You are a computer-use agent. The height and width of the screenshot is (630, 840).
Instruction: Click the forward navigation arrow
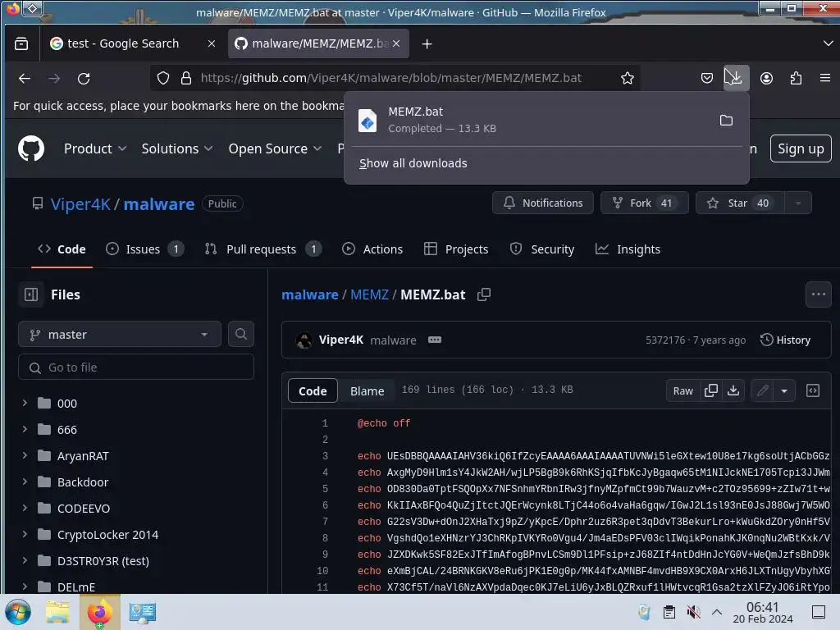point(54,78)
